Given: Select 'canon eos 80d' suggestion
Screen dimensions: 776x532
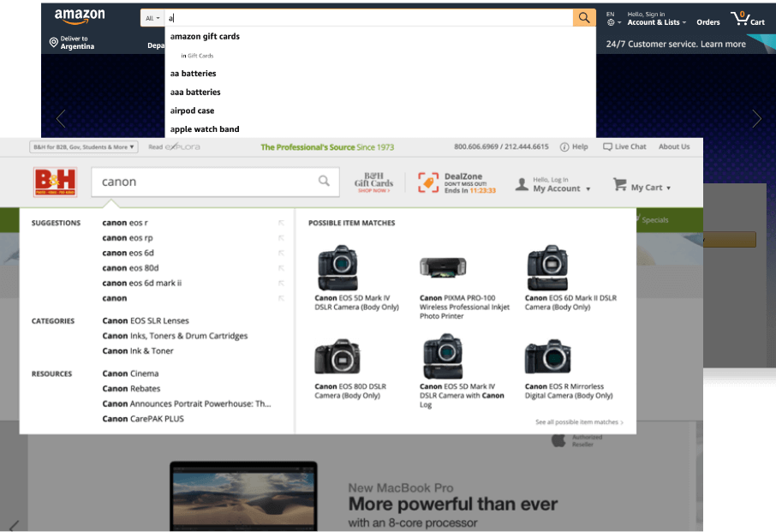Looking at the screenshot, I should pyautogui.click(x=131, y=268).
